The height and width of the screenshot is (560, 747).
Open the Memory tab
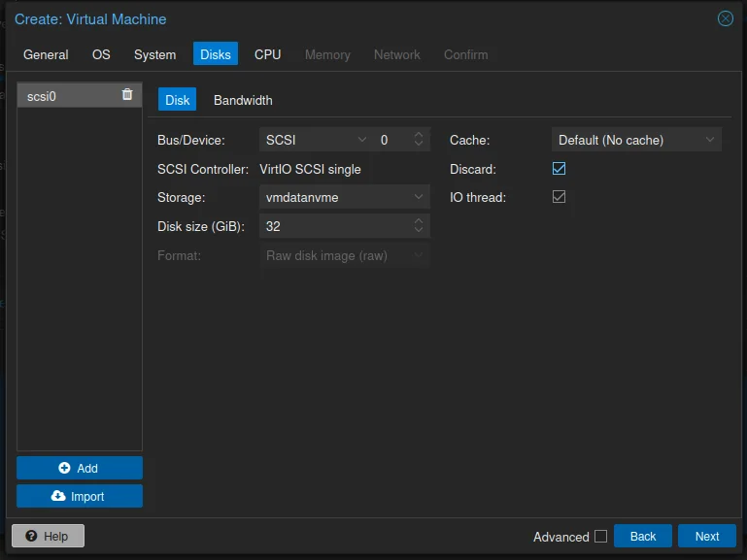pyautogui.click(x=327, y=54)
